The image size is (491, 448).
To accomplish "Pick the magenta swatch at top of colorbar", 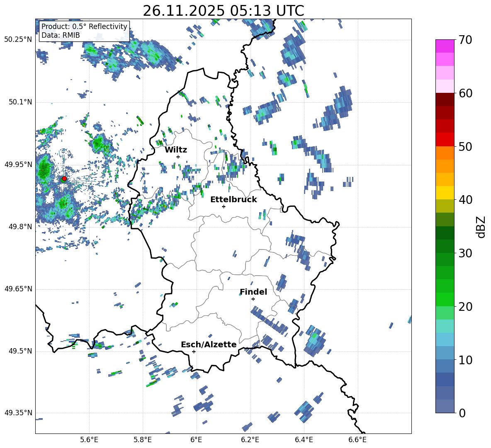I will (445, 46).
